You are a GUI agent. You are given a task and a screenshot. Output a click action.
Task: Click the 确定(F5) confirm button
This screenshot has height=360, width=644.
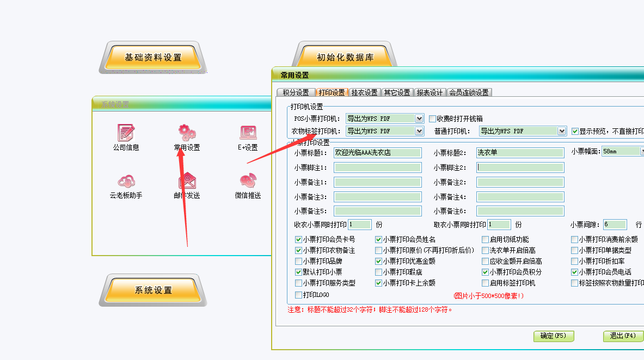(553, 336)
